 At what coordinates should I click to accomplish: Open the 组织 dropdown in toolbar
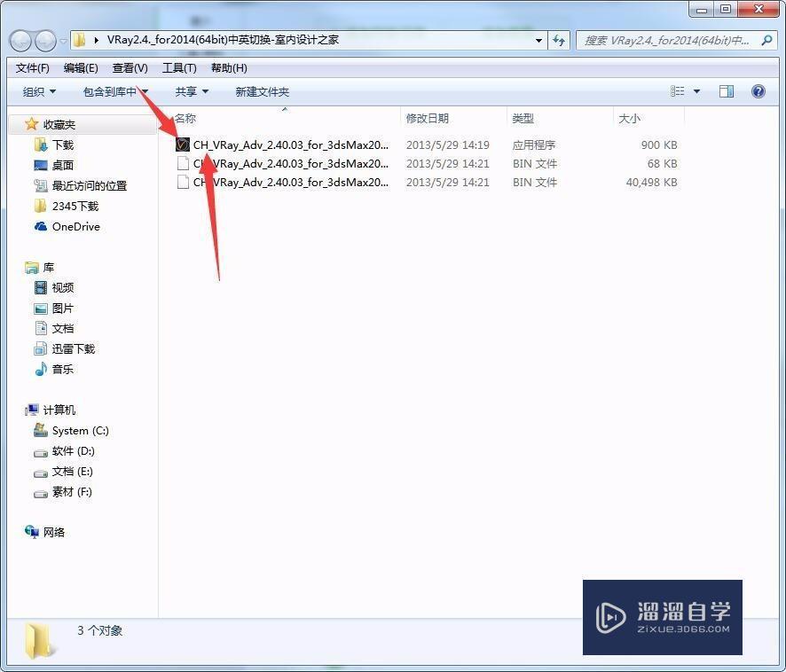coord(39,91)
